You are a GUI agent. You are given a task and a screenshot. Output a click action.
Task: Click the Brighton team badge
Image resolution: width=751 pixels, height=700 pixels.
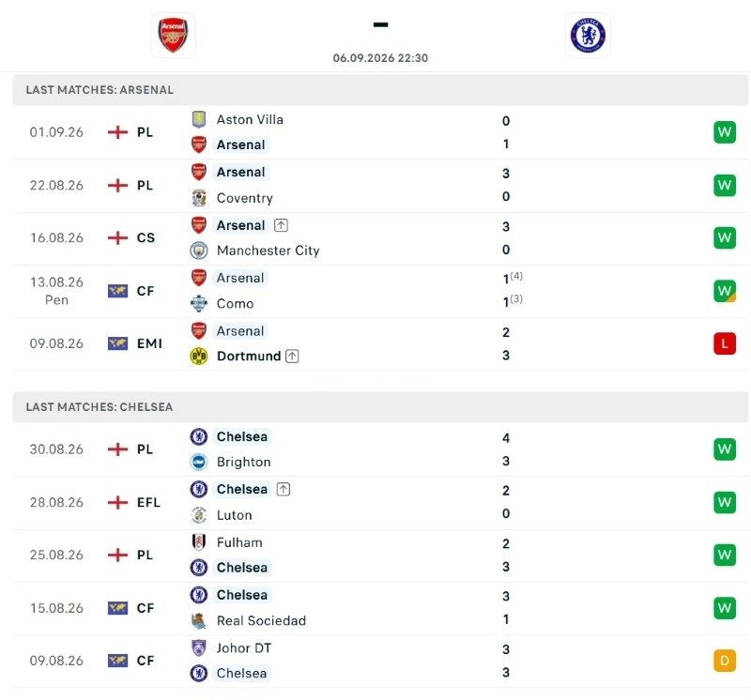(x=199, y=462)
